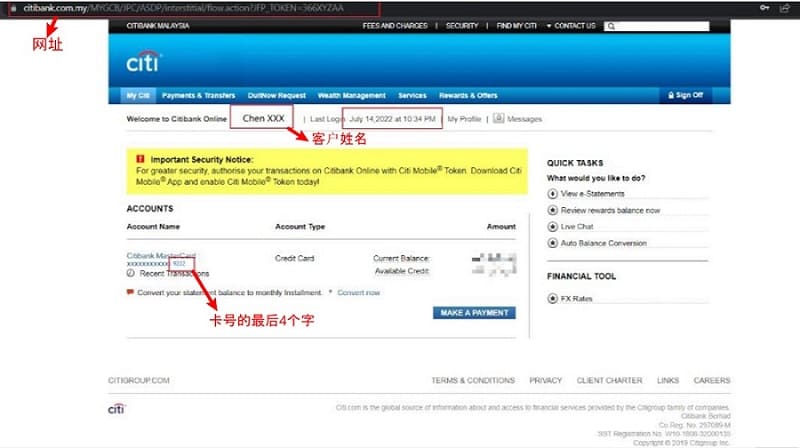Click last login date July 14, 2022
The image size is (800, 448).
tap(392, 119)
